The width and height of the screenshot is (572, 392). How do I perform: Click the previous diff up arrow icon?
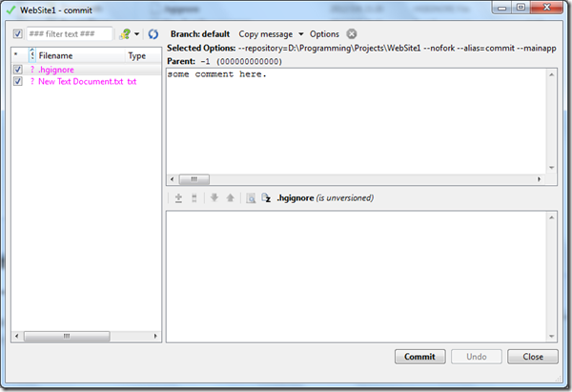[230, 197]
